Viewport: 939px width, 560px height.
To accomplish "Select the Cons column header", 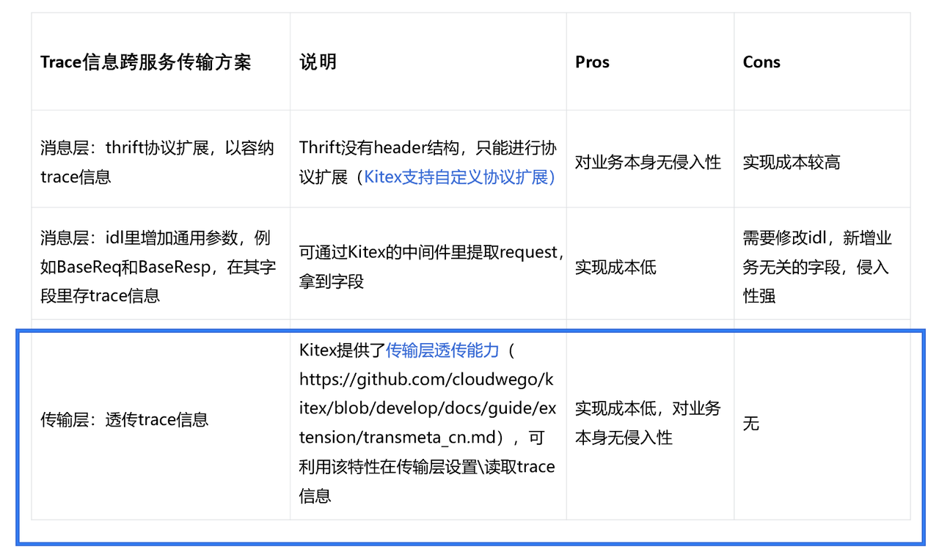I will [x=761, y=62].
